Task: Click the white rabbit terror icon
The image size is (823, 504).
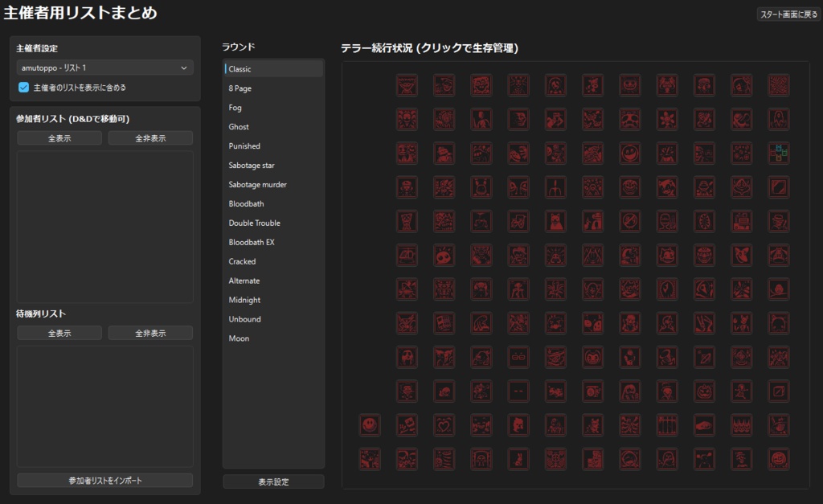Action: [x=518, y=459]
